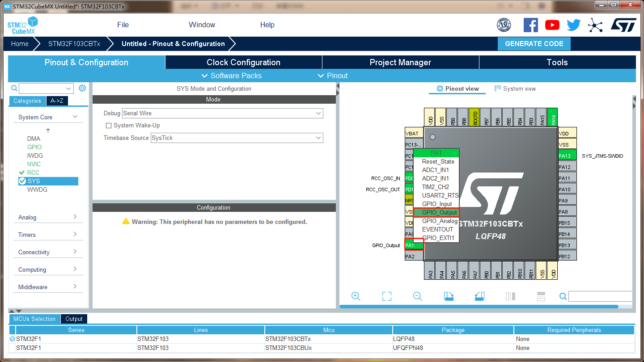The image size is (644, 362).
Task: Select Reset_State in the PA1 menu
Action: click(436, 162)
